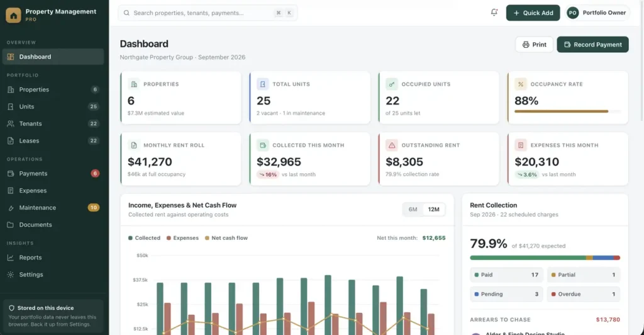644x335 pixels.
Task: Click the $32,965 collected value
Action: coord(279,162)
